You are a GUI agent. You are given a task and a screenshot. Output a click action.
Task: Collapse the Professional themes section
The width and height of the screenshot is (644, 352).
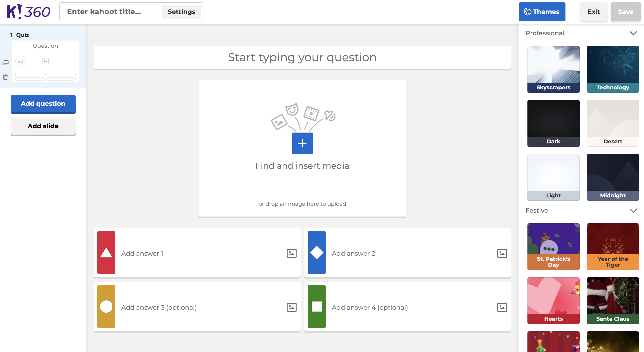pyautogui.click(x=633, y=33)
